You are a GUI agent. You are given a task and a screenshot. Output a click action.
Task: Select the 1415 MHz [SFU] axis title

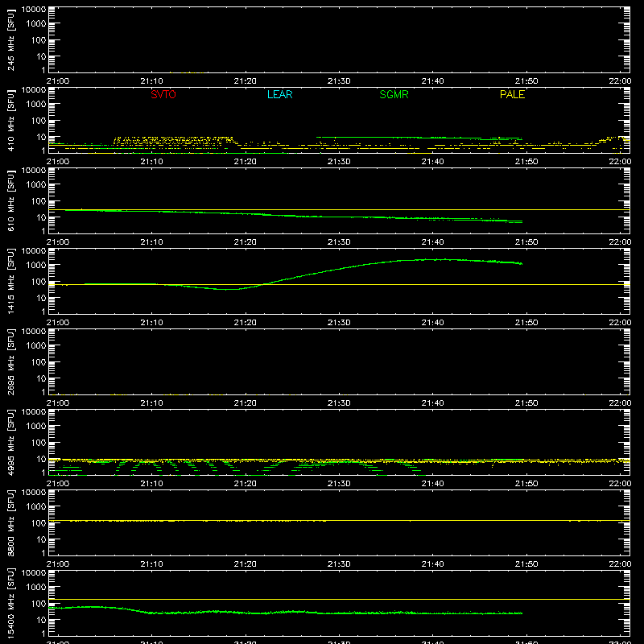(x=11, y=281)
